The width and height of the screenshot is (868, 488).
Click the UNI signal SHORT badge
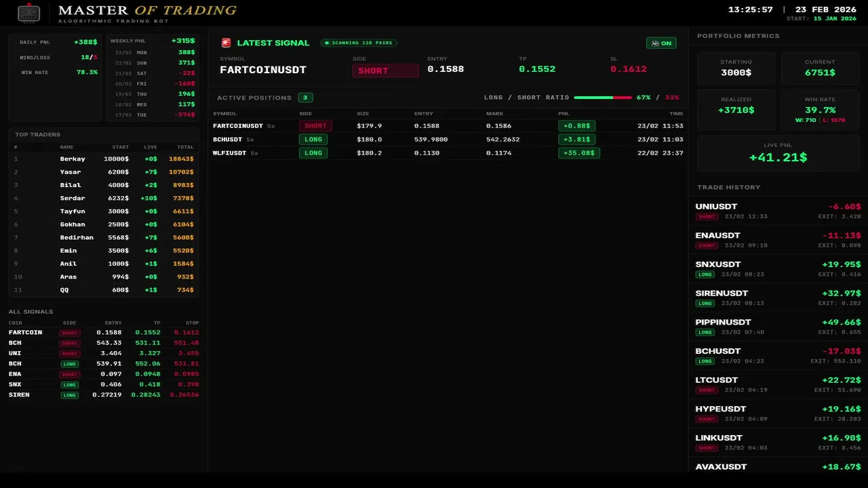point(69,354)
